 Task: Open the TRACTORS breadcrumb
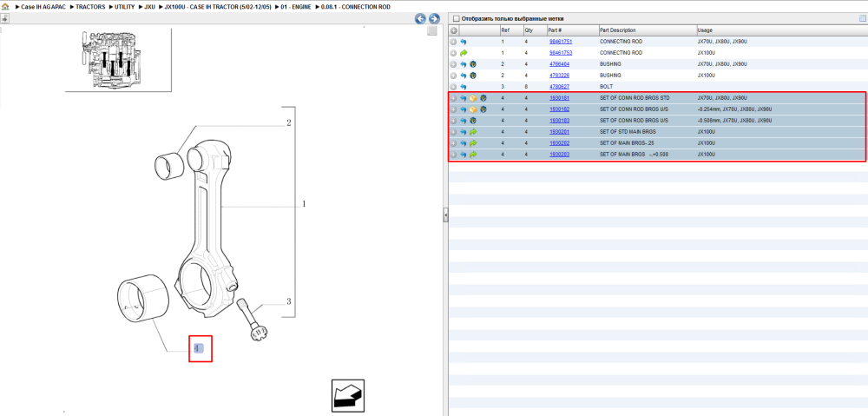(x=90, y=7)
